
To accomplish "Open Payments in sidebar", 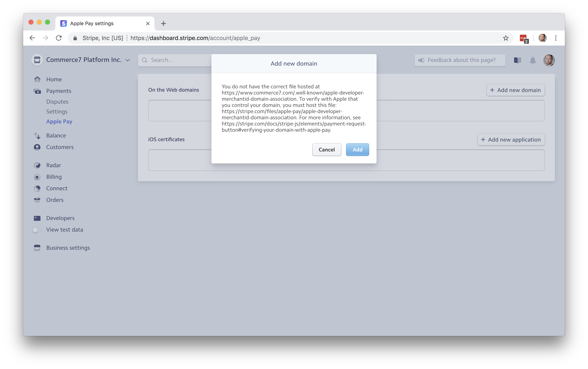I will [x=59, y=91].
